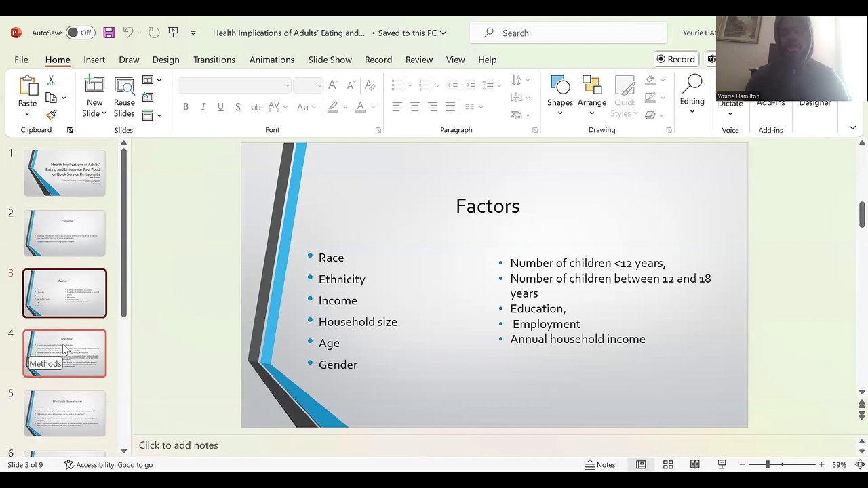Viewport: 868px width, 488px height.
Task: Click the Increase List Level indent icon
Action: [x=470, y=85]
